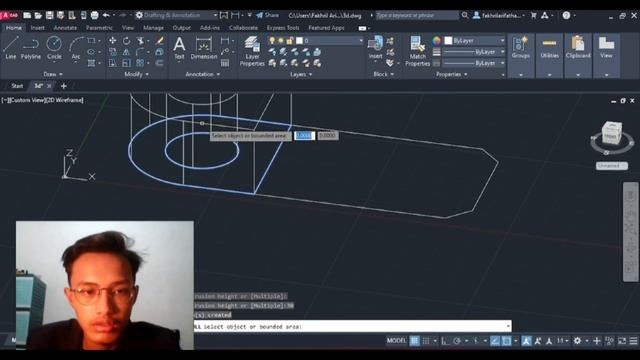Click the MODEL space button in status bar
The image size is (640, 360).
(396, 340)
